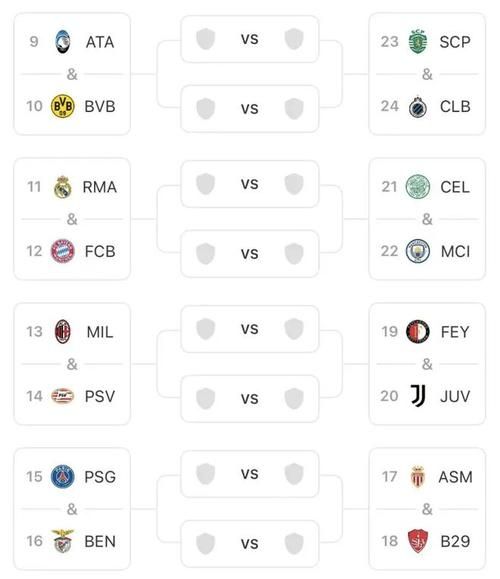The height and width of the screenshot is (579, 500).
Task: Select the Juventus J logo
Action: point(418,396)
